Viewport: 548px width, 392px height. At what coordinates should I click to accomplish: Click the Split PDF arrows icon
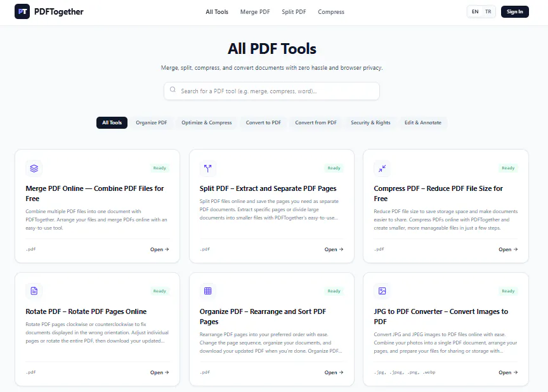(x=208, y=168)
